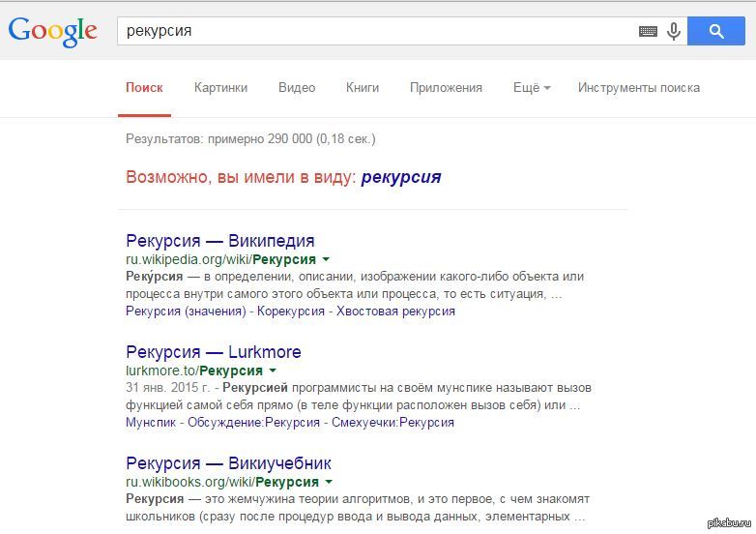Open the Мунспик sublink
756x534 pixels.
pos(151,423)
